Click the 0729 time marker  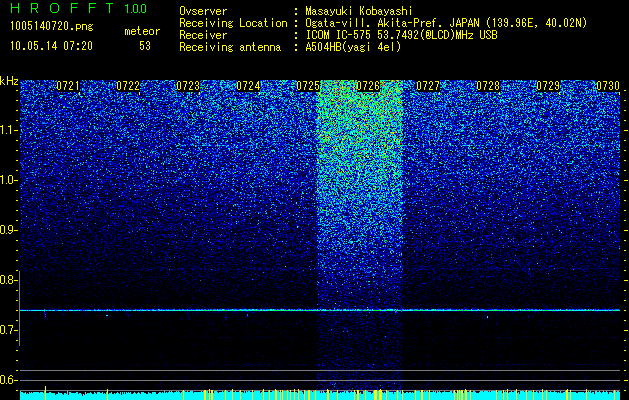[548, 86]
